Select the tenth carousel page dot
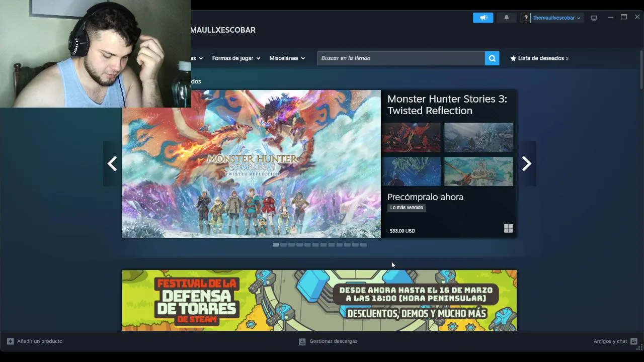Screen dimensions: 644x362 coord(348,245)
